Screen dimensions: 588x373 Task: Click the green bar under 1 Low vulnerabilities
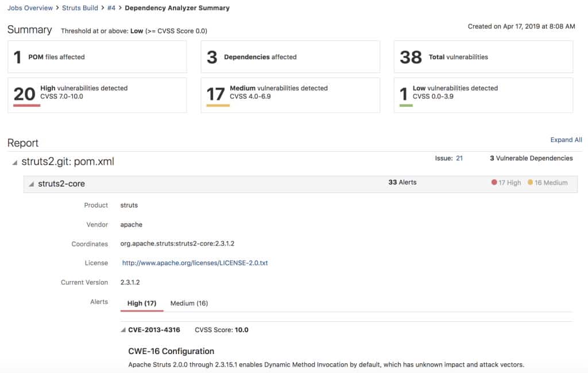click(405, 105)
